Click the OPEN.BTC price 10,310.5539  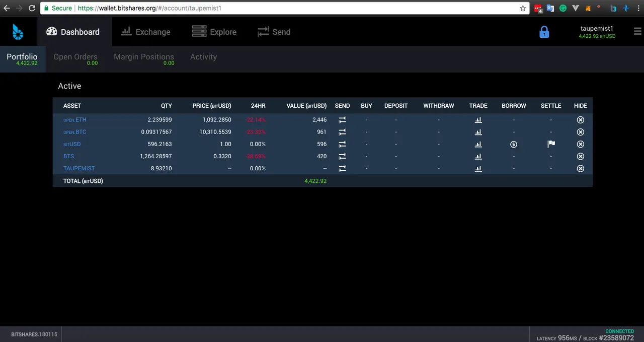coord(215,132)
